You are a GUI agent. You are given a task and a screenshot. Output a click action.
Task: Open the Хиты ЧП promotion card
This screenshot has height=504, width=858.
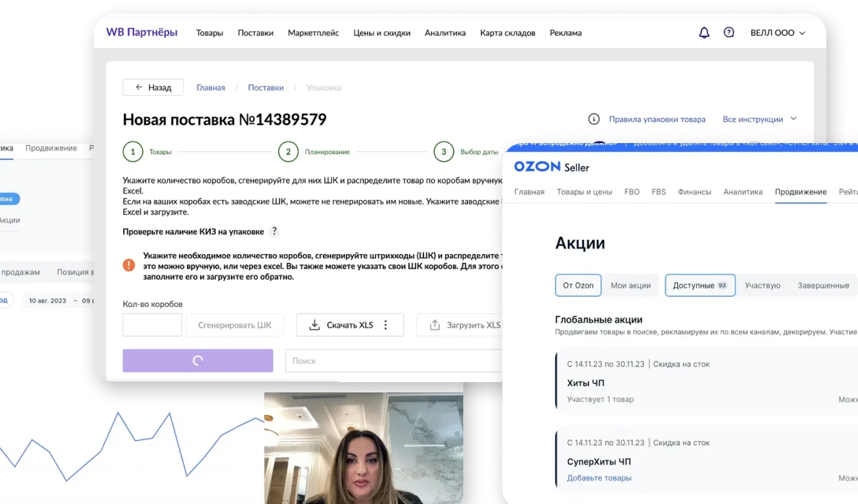pos(706,380)
